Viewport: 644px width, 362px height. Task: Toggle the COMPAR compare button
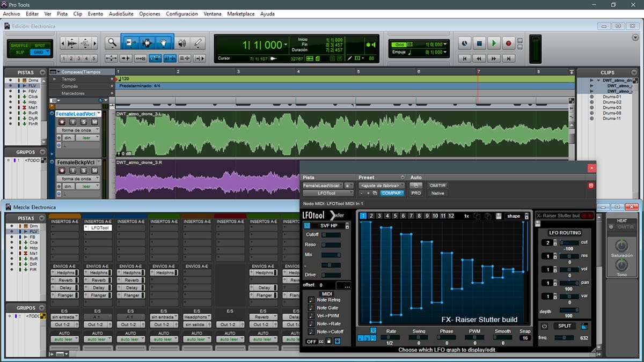click(392, 193)
